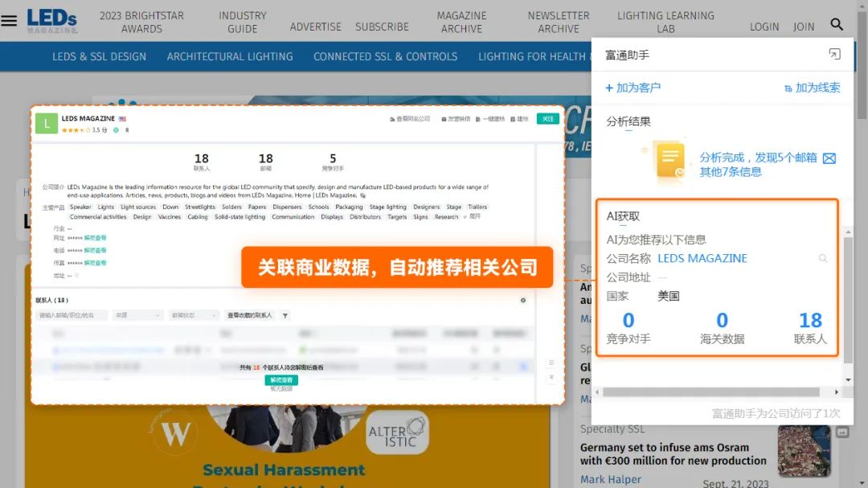868x488 pixels.
Task: Click the assistant panel's scroll-right arrow
Action: (837, 392)
